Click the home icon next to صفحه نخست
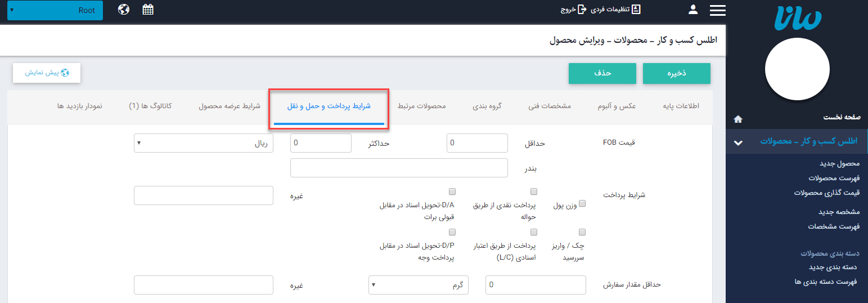The width and height of the screenshot is (868, 303). point(738,119)
